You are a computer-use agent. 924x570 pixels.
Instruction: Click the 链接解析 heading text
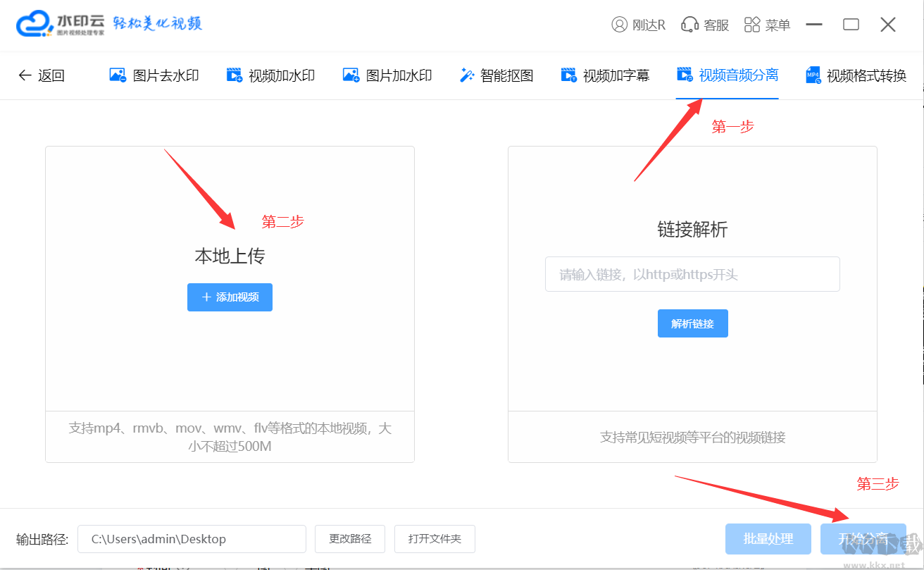692,230
